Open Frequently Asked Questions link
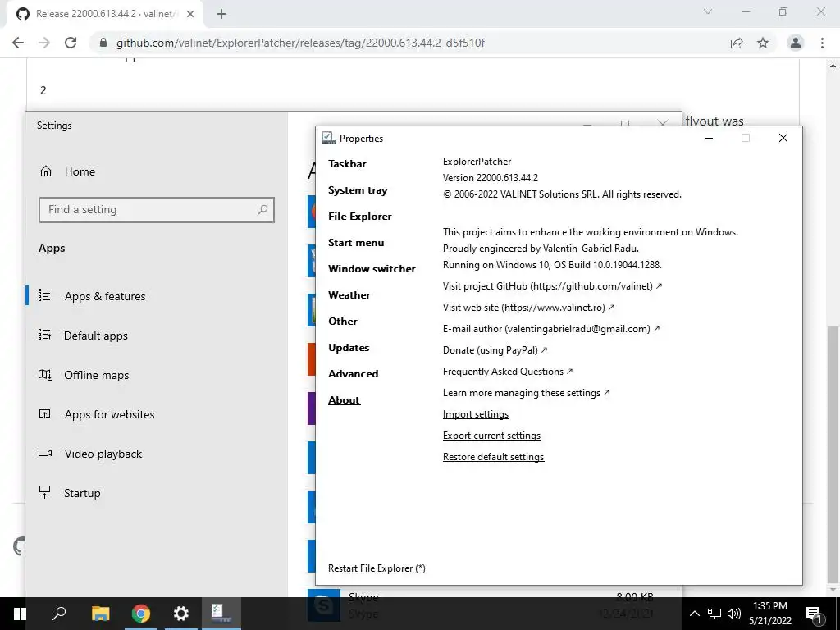The image size is (840, 630). (x=507, y=372)
